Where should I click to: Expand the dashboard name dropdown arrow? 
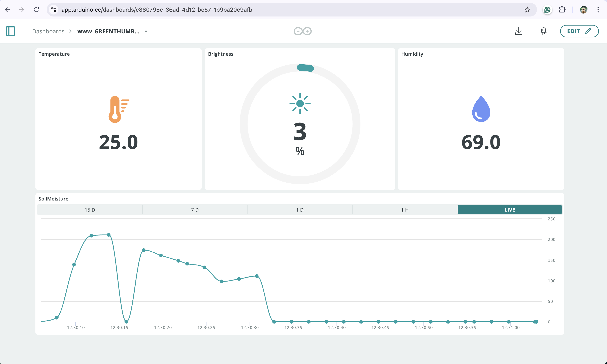pos(146,31)
